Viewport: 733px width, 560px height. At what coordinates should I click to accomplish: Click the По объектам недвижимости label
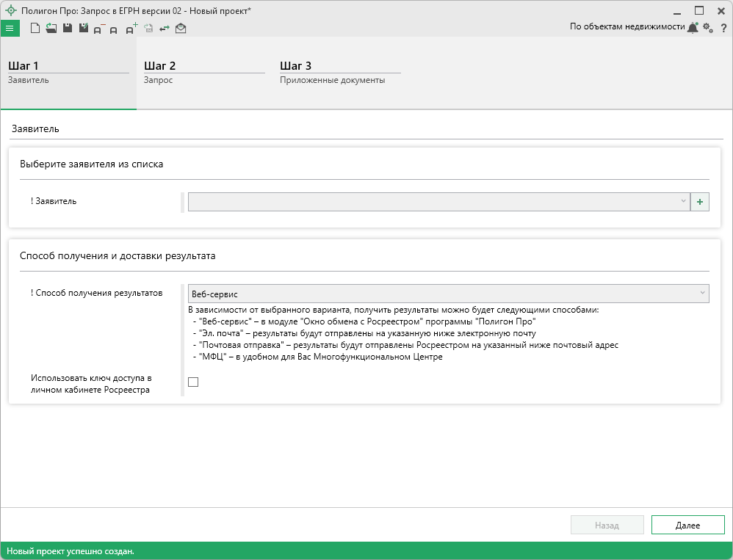tap(627, 26)
